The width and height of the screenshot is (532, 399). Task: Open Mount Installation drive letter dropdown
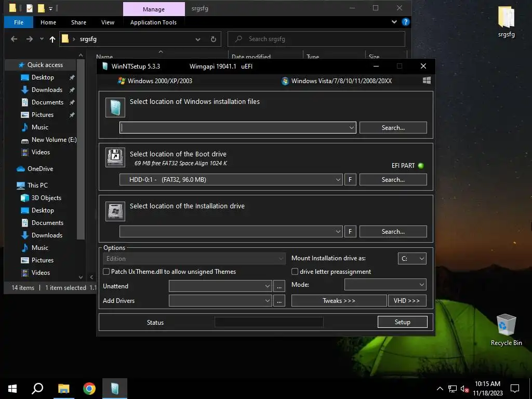click(412, 259)
